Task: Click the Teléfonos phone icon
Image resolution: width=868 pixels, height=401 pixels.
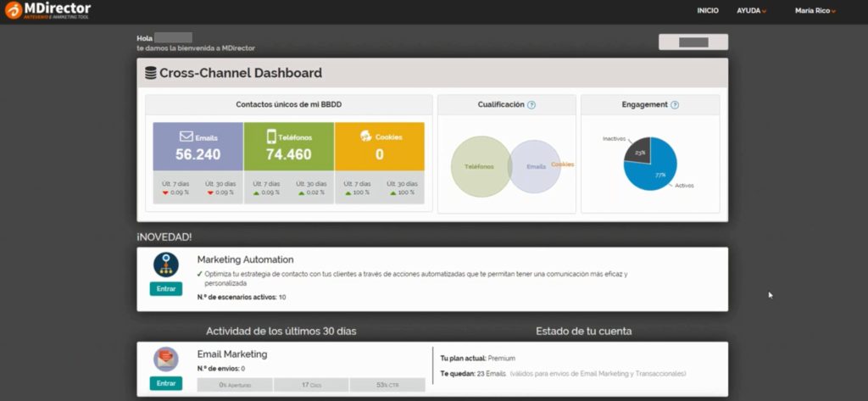Action: (x=271, y=136)
